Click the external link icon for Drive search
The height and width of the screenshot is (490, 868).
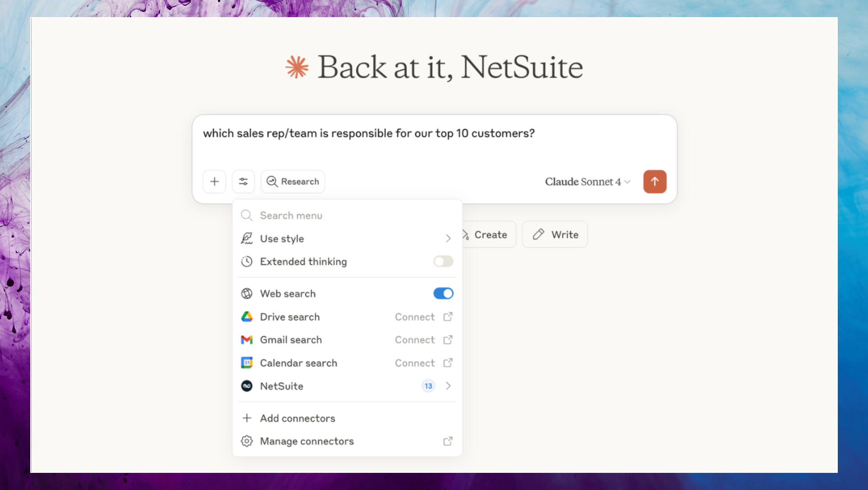coord(448,317)
